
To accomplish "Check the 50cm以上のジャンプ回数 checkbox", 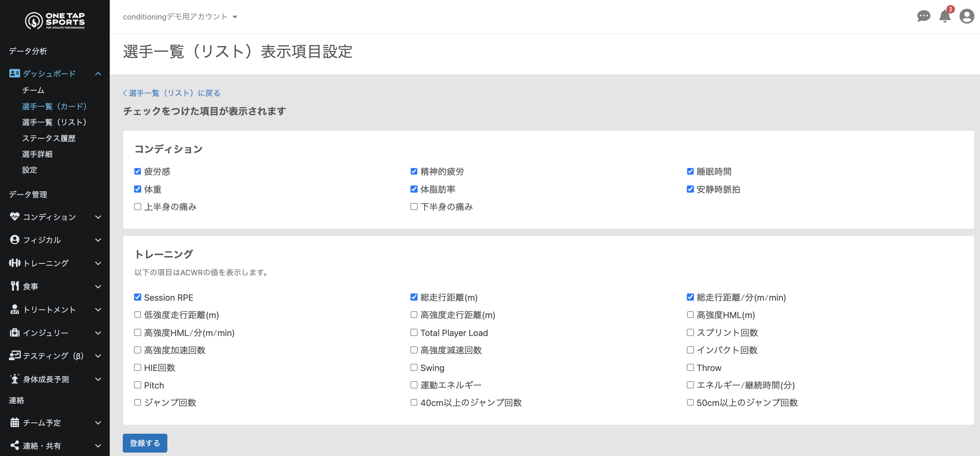I will (x=690, y=403).
